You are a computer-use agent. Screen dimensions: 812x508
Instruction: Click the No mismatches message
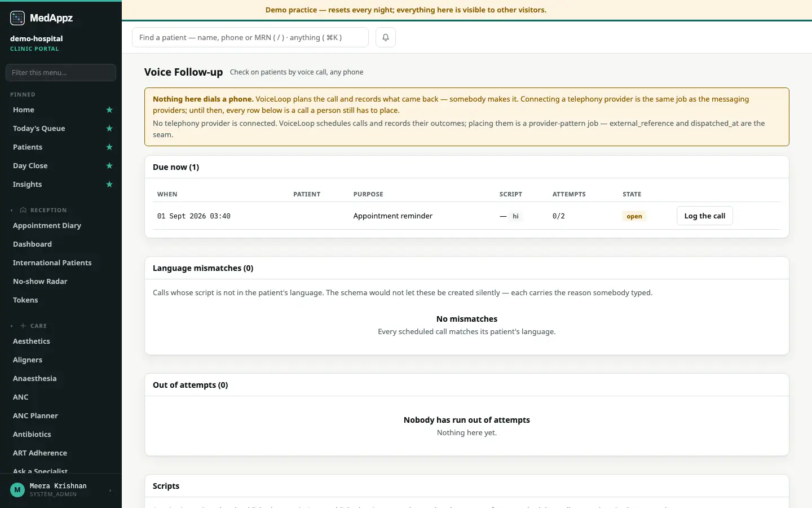click(467, 319)
